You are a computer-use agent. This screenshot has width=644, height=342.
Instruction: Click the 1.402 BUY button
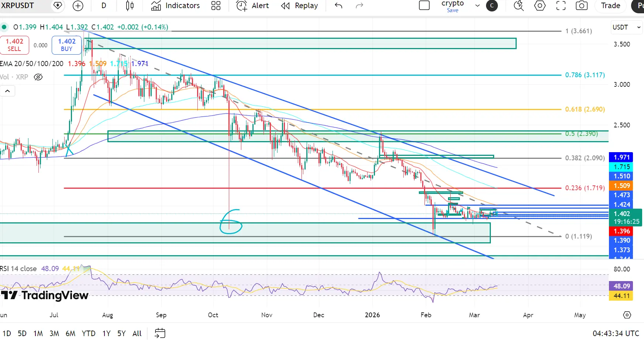(x=66, y=45)
